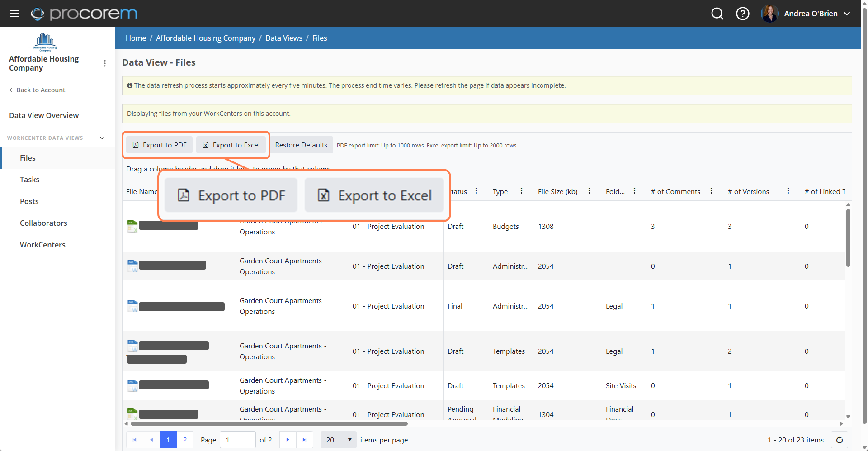Open the company options kebab menu
Viewport: 868px width, 451px height.
coord(105,63)
